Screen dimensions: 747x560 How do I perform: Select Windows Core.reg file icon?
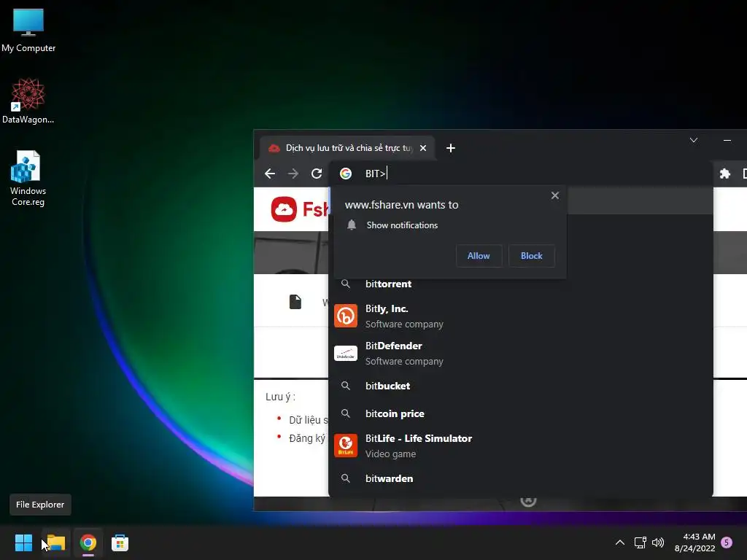(28, 178)
